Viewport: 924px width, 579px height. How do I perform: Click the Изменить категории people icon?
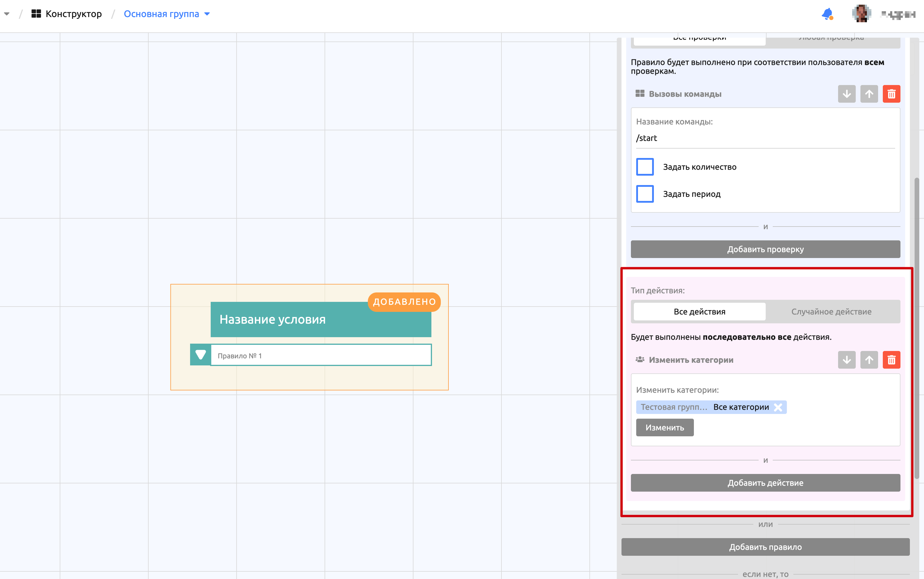pos(640,360)
